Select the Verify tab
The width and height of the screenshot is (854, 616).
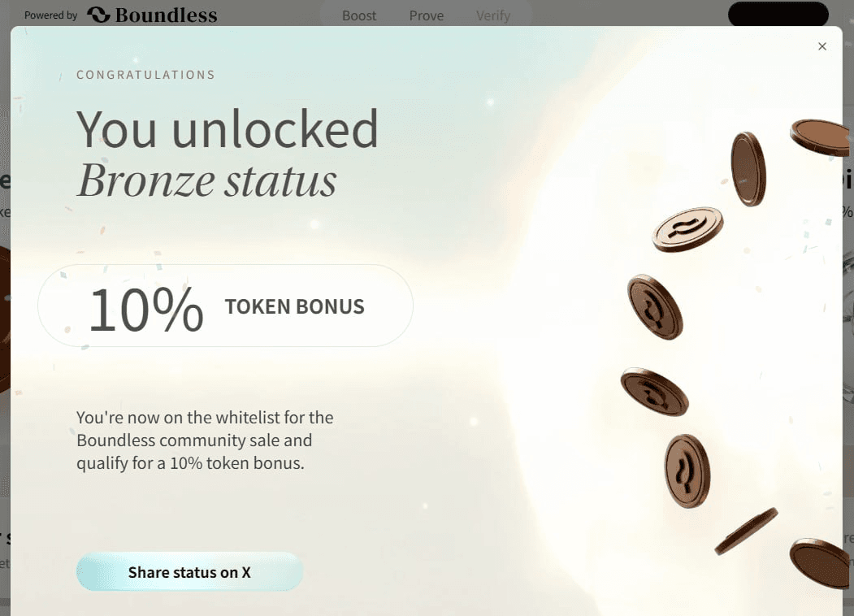493,15
